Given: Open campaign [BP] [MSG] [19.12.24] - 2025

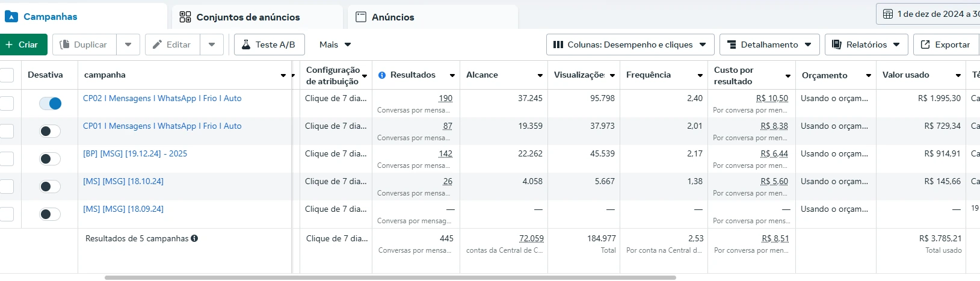Looking at the screenshot, I should coord(135,153).
